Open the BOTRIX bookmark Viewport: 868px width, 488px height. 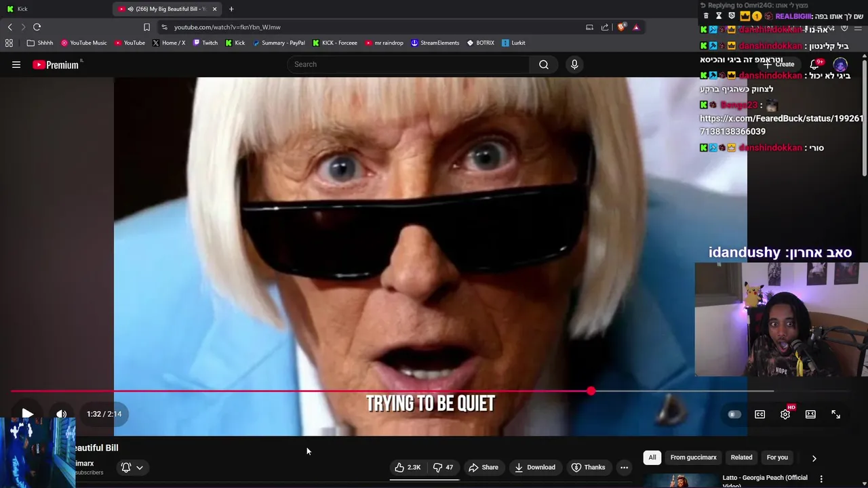point(481,43)
